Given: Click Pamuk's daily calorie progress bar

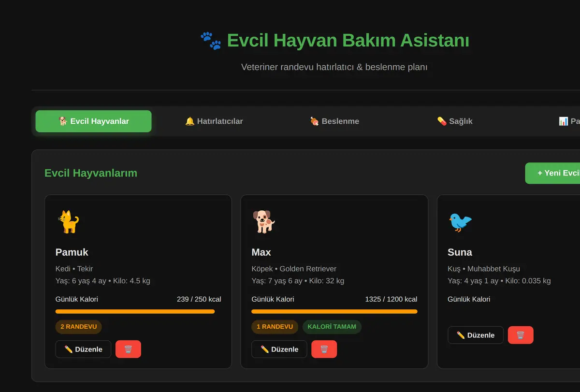Looking at the screenshot, I should [x=138, y=312].
